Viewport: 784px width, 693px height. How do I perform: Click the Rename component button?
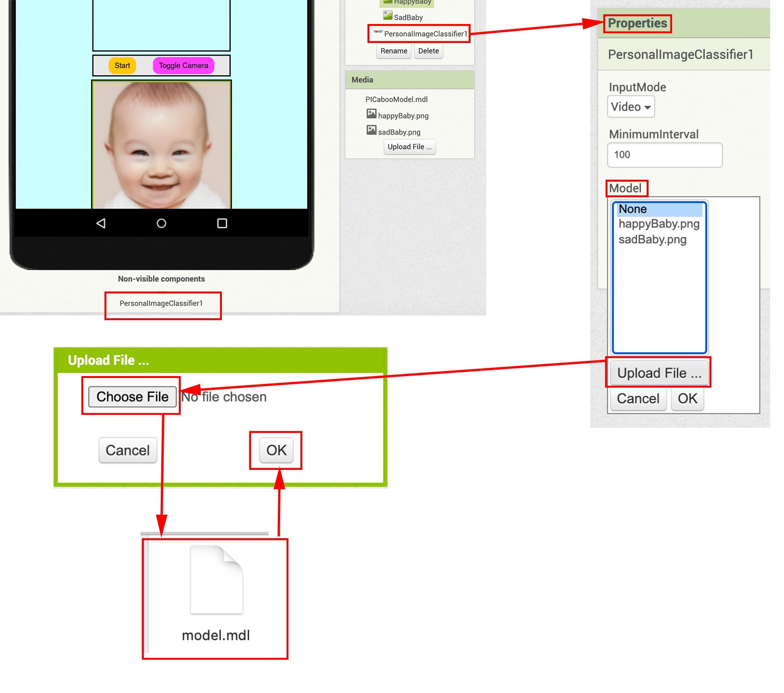click(x=394, y=51)
